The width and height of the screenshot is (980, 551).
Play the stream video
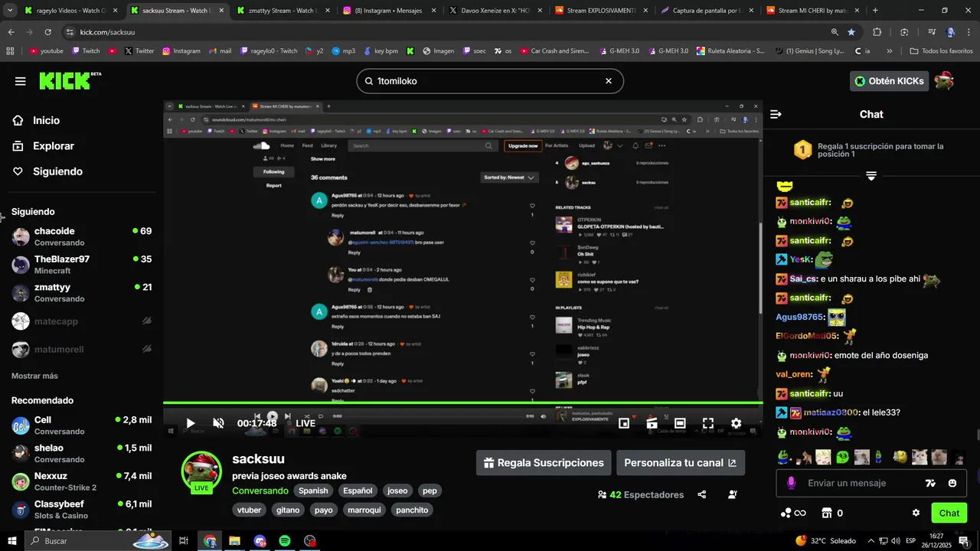191,423
